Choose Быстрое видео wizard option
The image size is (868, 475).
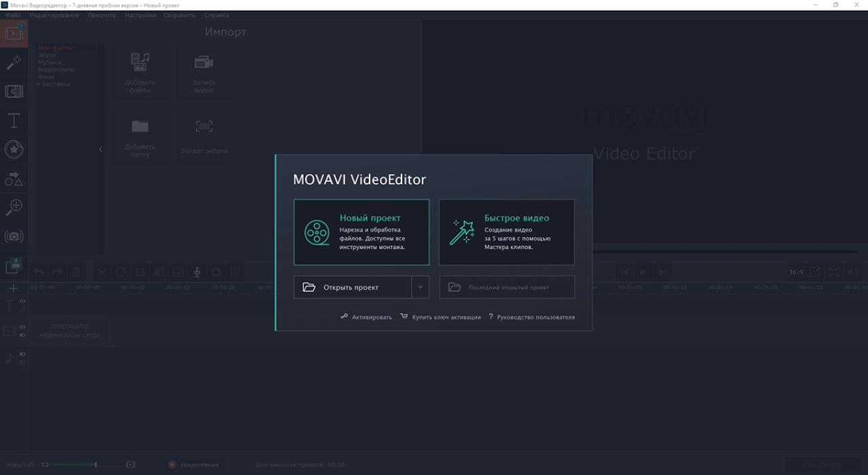pyautogui.click(x=507, y=232)
